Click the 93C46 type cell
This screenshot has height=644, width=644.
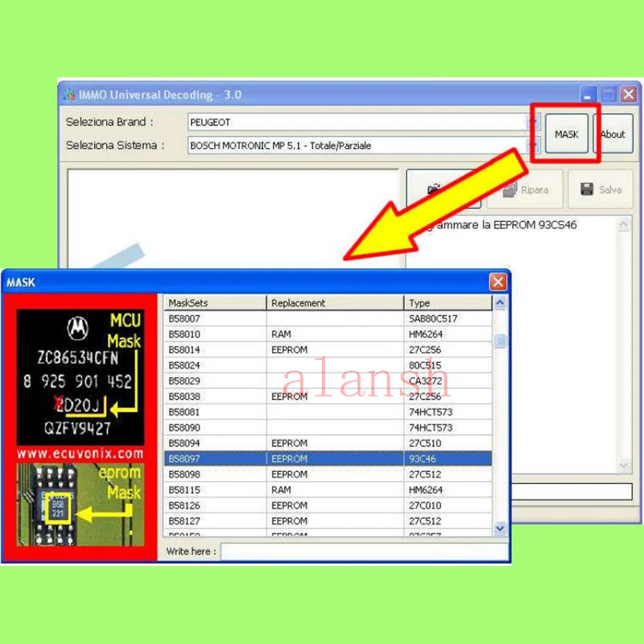(x=448, y=459)
